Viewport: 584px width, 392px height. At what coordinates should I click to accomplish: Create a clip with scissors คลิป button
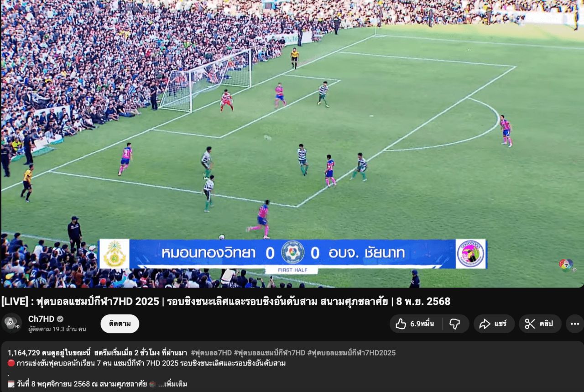[x=540, y=324]
